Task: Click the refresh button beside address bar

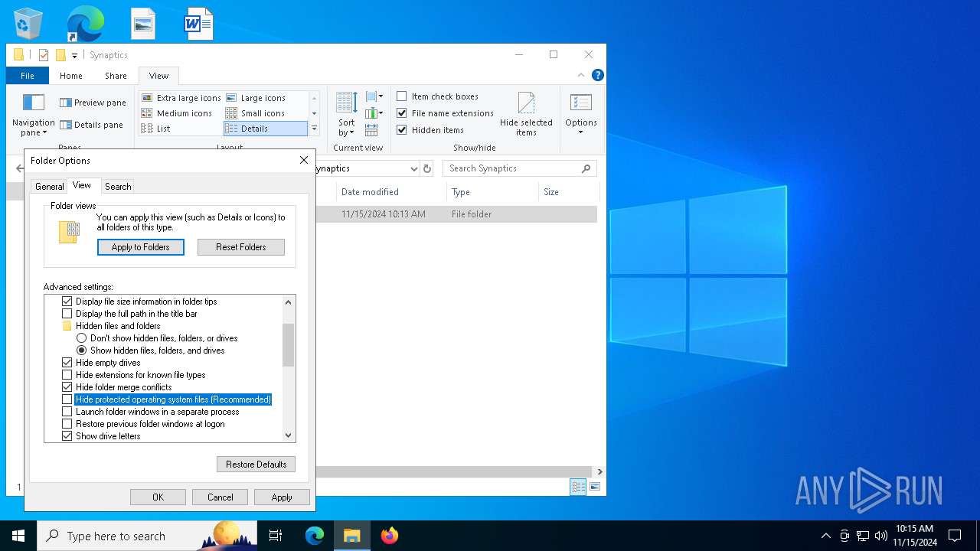Action: tap(427, 168)
